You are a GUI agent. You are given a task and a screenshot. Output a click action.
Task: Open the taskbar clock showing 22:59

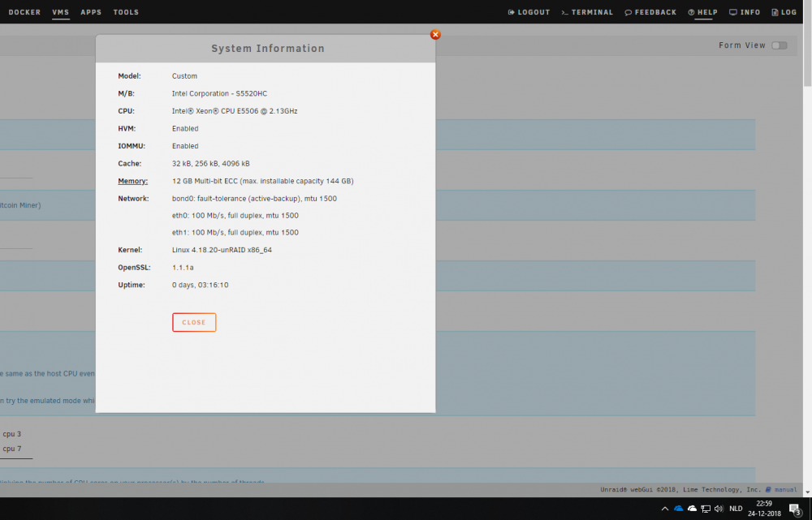point(764,508)
